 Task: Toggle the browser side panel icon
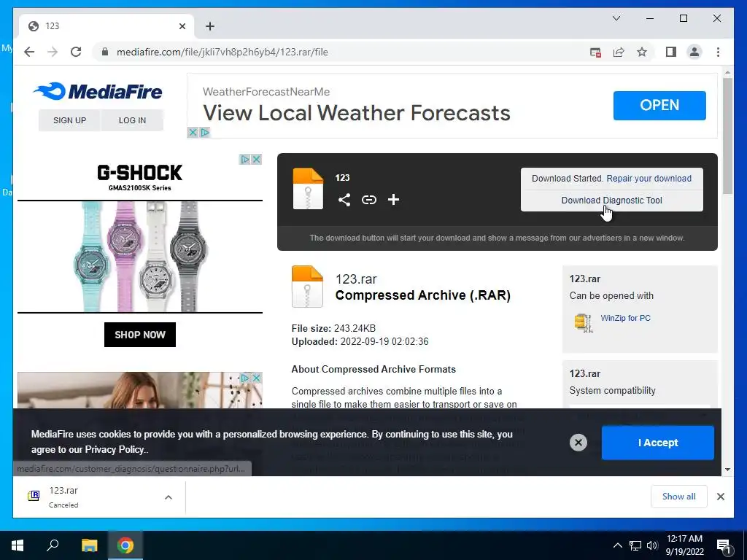point(671,52)
